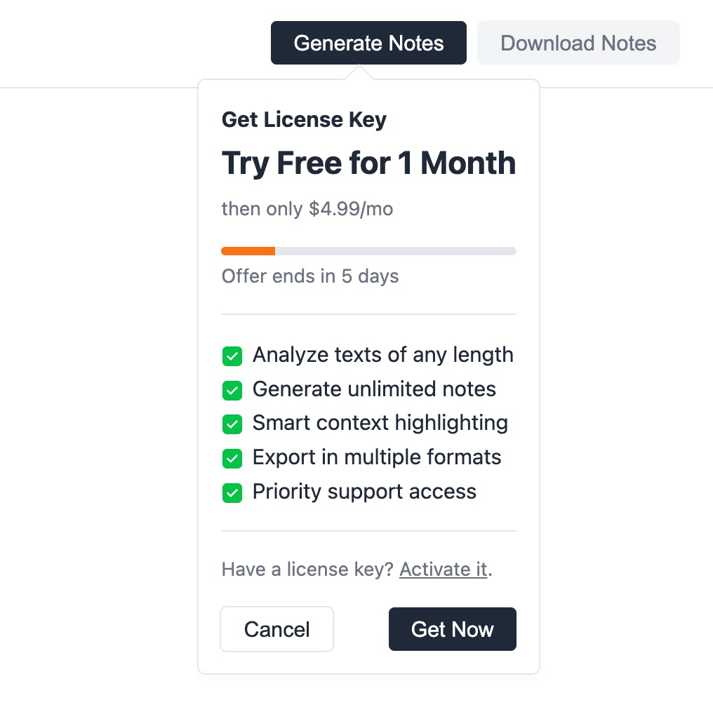Click the Generate Notes button
The width and height of the screenshot is (713, 728).
point(368,43)
